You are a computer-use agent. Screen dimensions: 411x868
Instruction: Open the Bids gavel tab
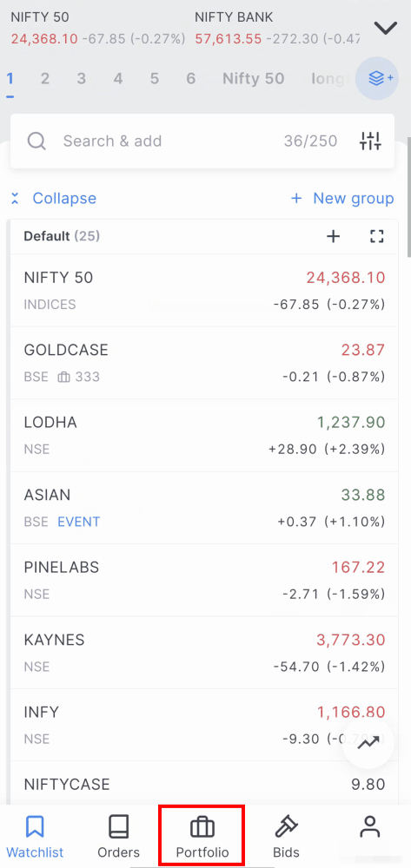click(286, 836)
